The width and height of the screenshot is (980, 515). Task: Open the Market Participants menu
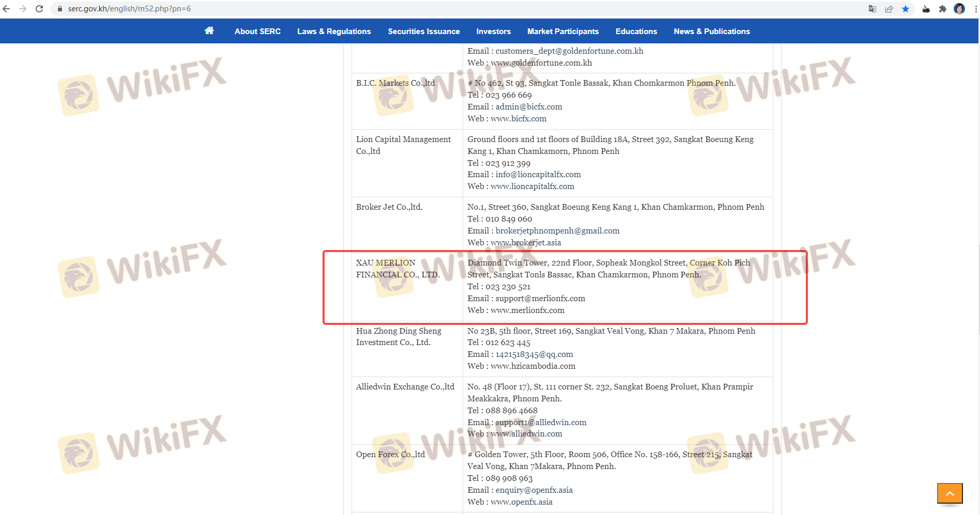pyautogui.click(x=563, y=32)
